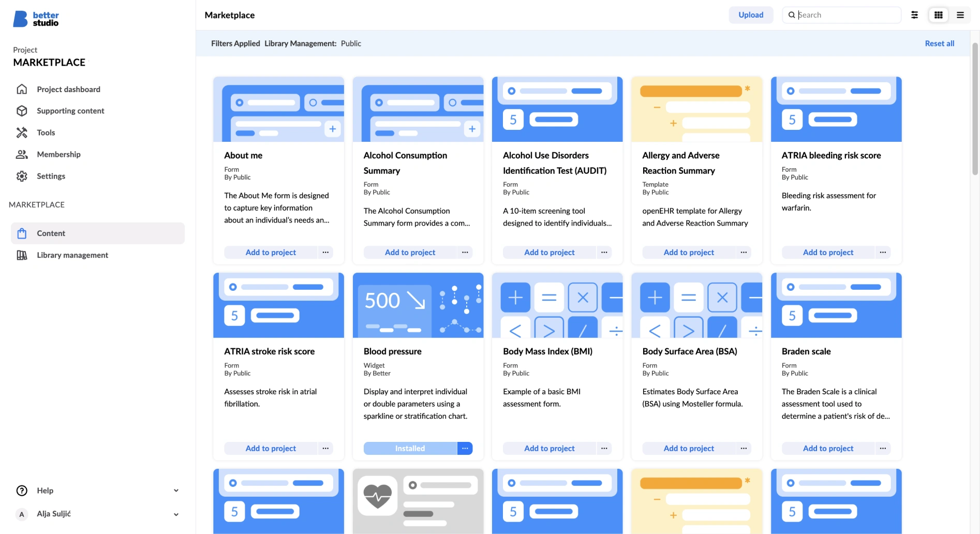Screen dimensions: 980x534
Task: Click the Better Studio logo
Action: 35,19
